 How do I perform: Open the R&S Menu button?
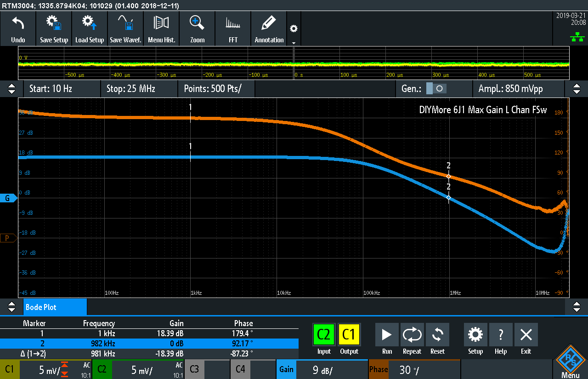pos(570,362)
